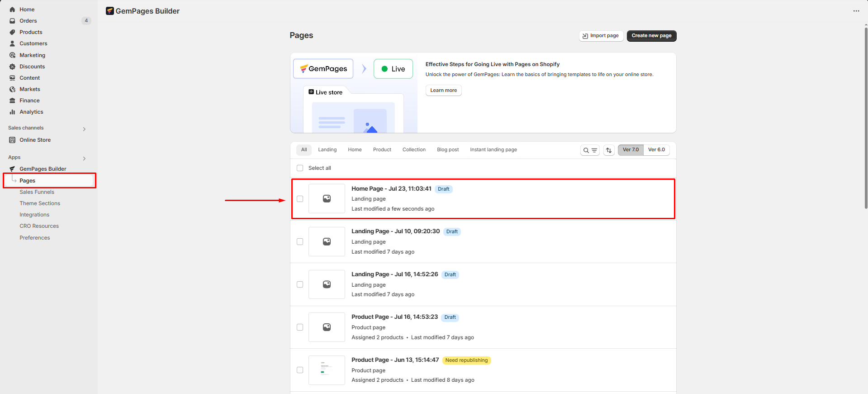Click the search and filter icon

click(x=590, y=150)
